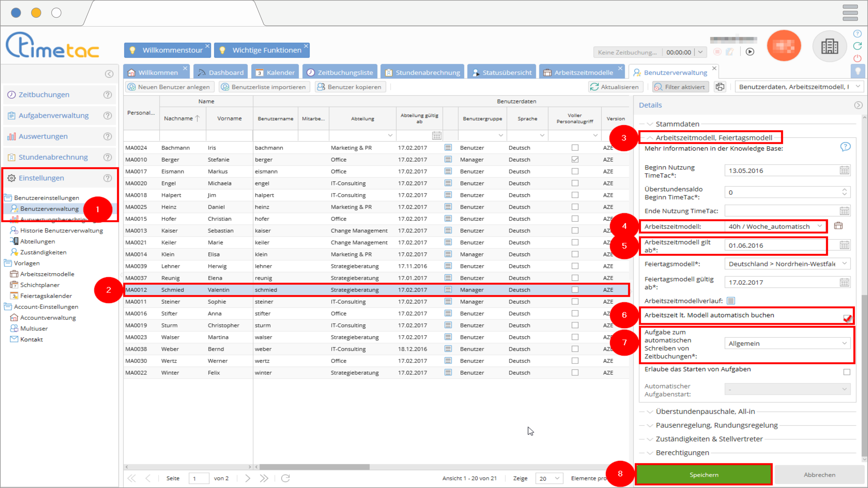The image size is (868, 488).
Task: Click the play timer start icon
Action: [750, 51]
